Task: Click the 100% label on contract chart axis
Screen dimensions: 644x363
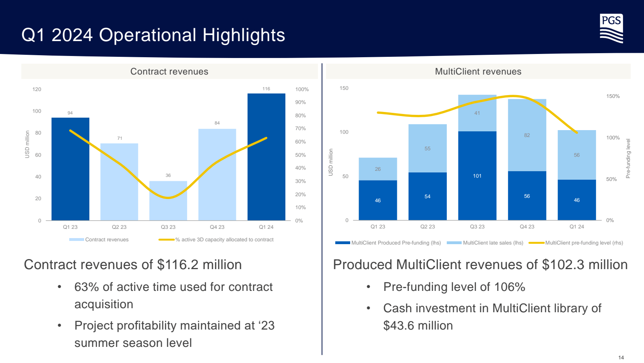Action: coord(302,89)
